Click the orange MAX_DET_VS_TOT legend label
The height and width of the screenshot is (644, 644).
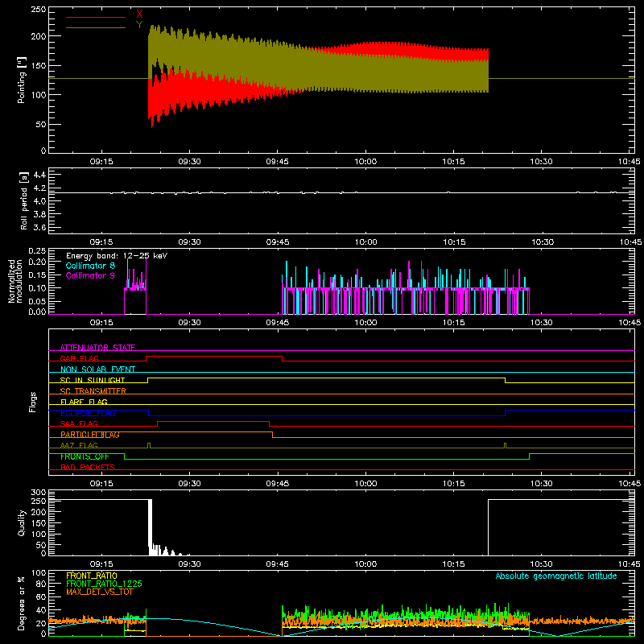tap(100, 592)
